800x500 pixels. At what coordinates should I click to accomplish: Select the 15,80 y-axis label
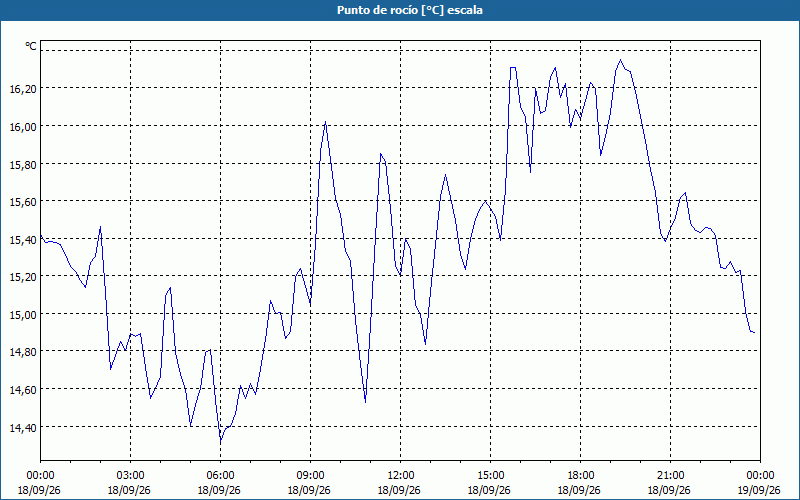pyautogui.click(x=23, y=164)
